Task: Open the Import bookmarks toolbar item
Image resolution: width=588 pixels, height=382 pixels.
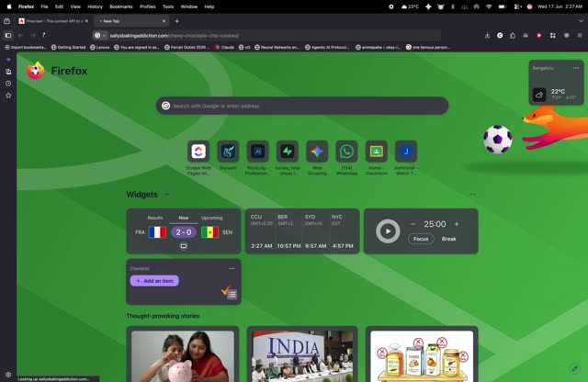Action: pyautogui.click(x=26, y=47)
